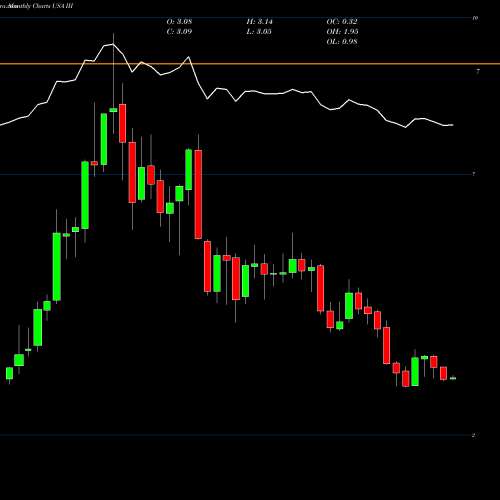Click the 'H: 3.14' high value
The width and height of the screenshot is (500, 500).
pyautogui.click(x=259, y=22)
